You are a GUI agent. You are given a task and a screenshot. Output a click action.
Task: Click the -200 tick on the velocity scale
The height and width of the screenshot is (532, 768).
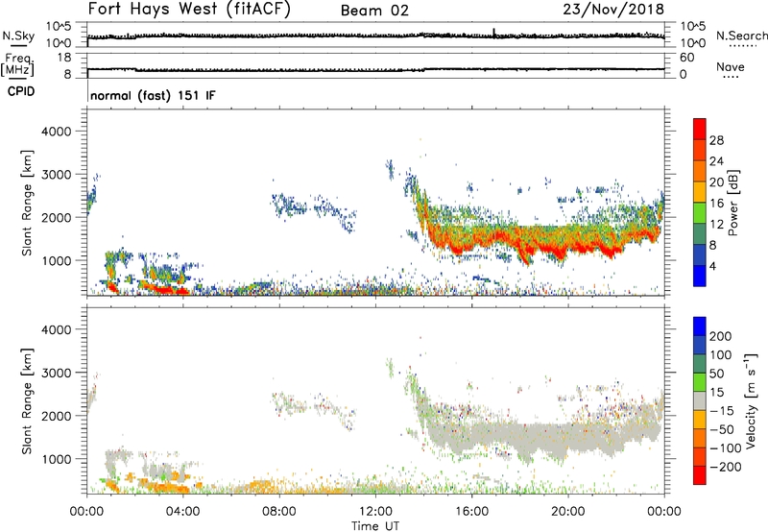[x=726, y=467]
